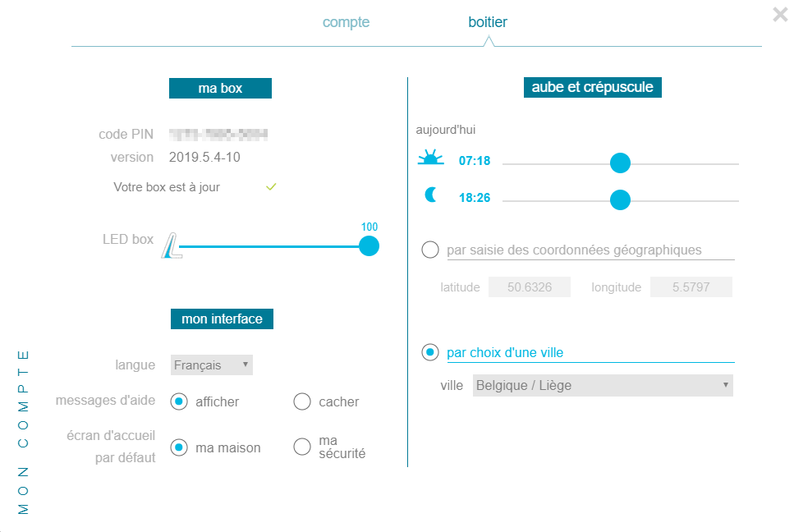Select the 'par choix d'une ville' radio

(430, 352)
